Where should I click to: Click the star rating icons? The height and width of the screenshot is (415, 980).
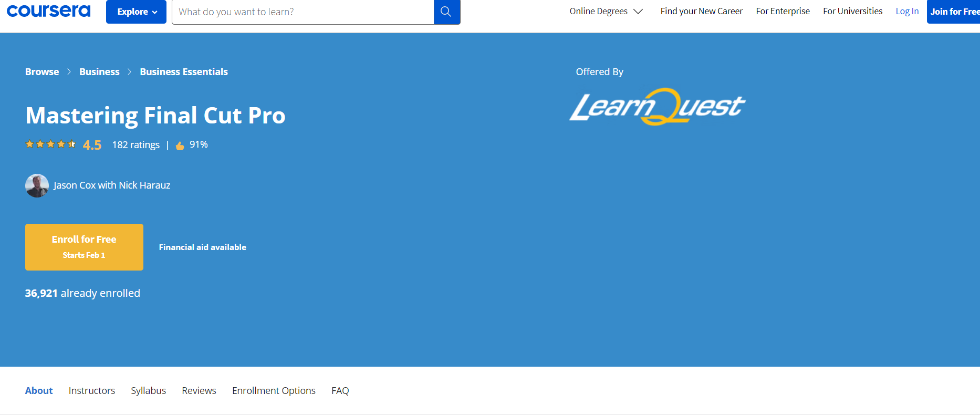coord(51,144)
